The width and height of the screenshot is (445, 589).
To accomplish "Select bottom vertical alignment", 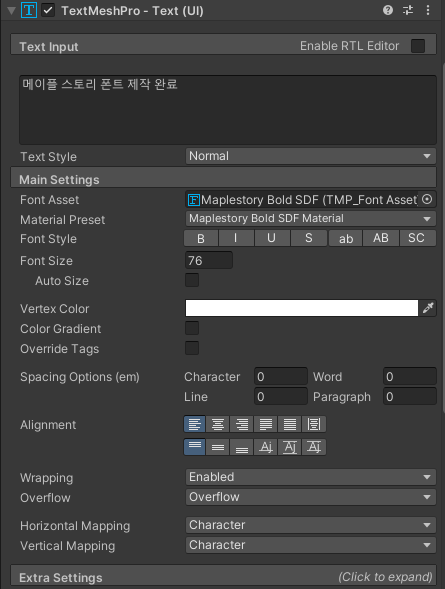I will [241, 447].
